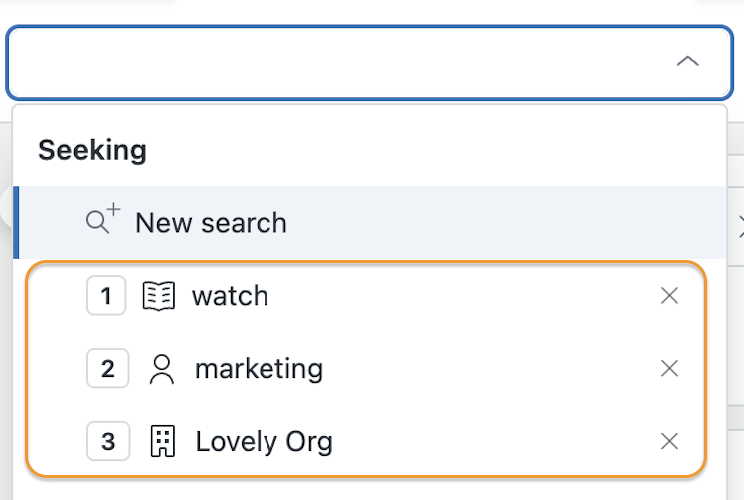Select the building icon beside Lovely Org

click(x=162, y=441)
